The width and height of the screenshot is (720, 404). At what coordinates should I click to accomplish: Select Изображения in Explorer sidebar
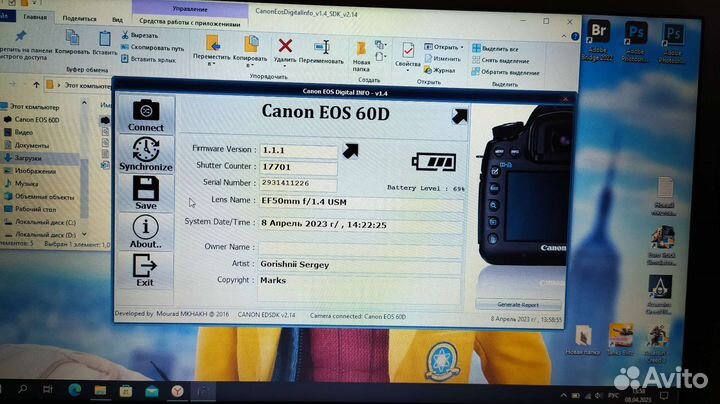click(30, 171)
